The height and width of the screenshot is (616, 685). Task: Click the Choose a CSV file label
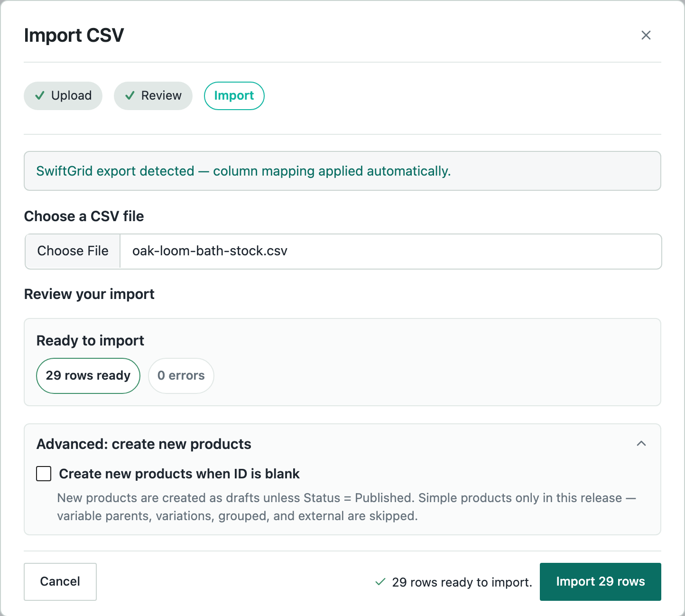(x=84, y=216)
